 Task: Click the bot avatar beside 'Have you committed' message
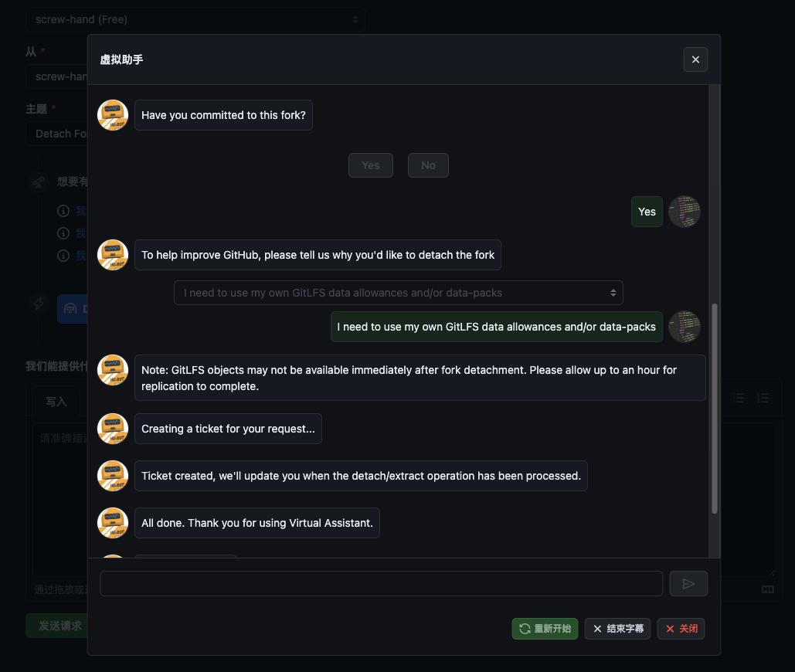click(x=113, y=115)
